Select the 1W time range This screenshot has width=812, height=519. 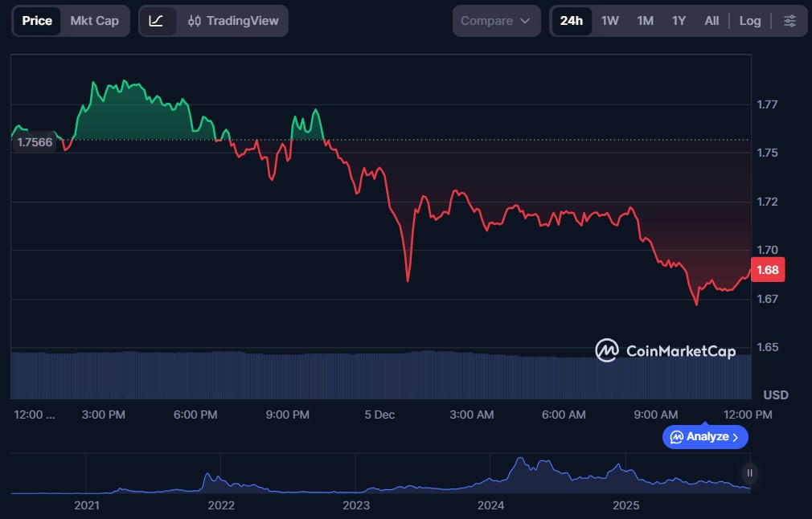click(610, 21)
